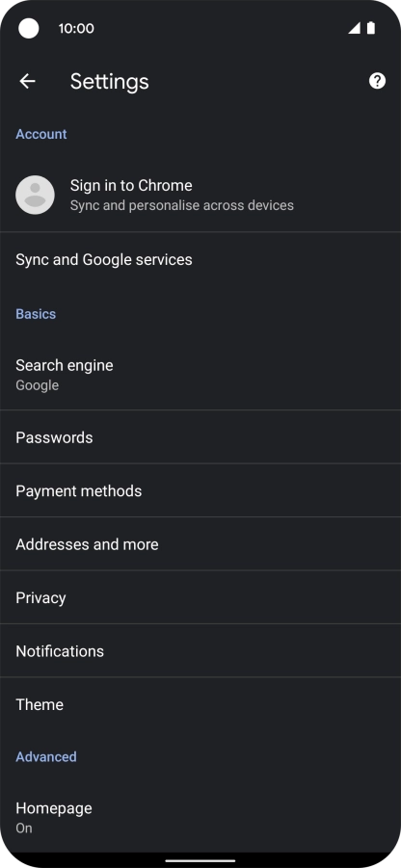
Task: Open Search engine setting
Action: pyautogui.click(x=200, y=375)
